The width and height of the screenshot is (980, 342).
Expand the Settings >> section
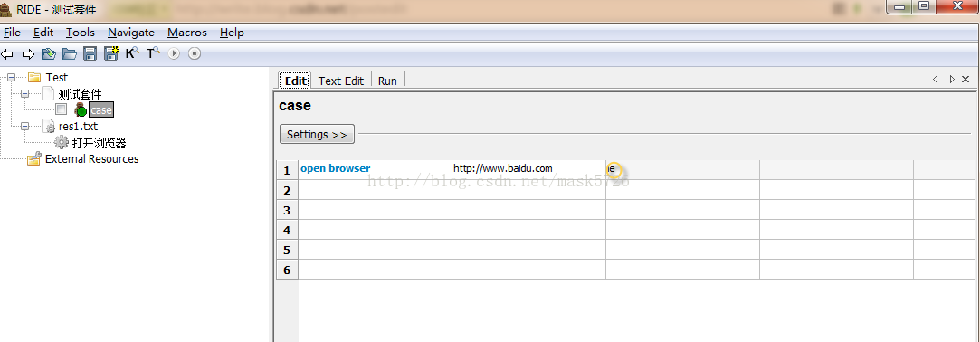[x=317, y=135]
